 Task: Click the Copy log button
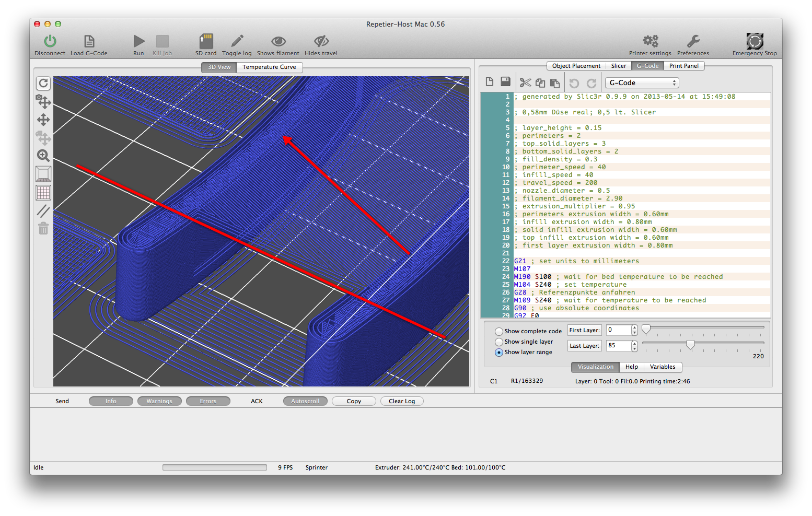(x=354, y=401)
